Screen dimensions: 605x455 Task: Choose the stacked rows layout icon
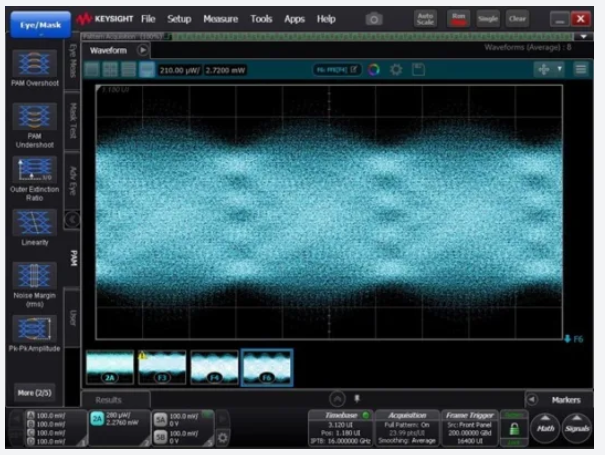[x=128, y=70]
